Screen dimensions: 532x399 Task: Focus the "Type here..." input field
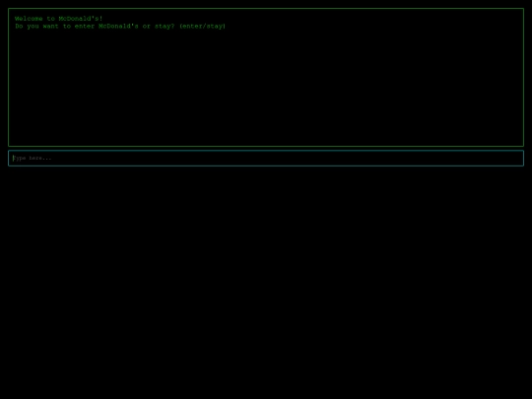[266, 158]
